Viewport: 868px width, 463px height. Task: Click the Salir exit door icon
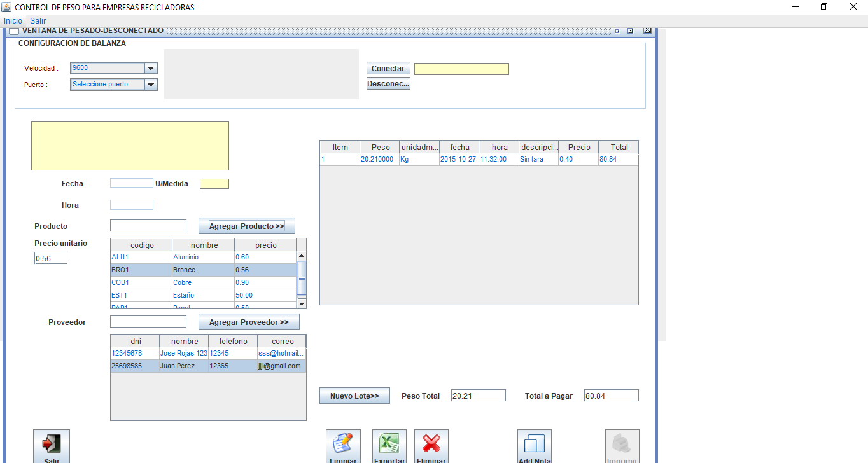tap(51, 444)
